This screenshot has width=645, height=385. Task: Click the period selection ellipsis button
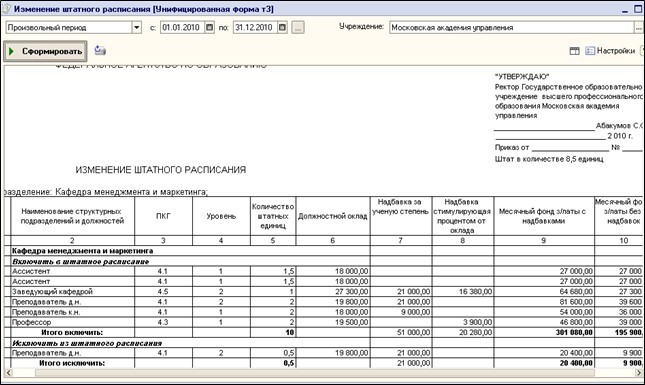(x=298, y=28)
